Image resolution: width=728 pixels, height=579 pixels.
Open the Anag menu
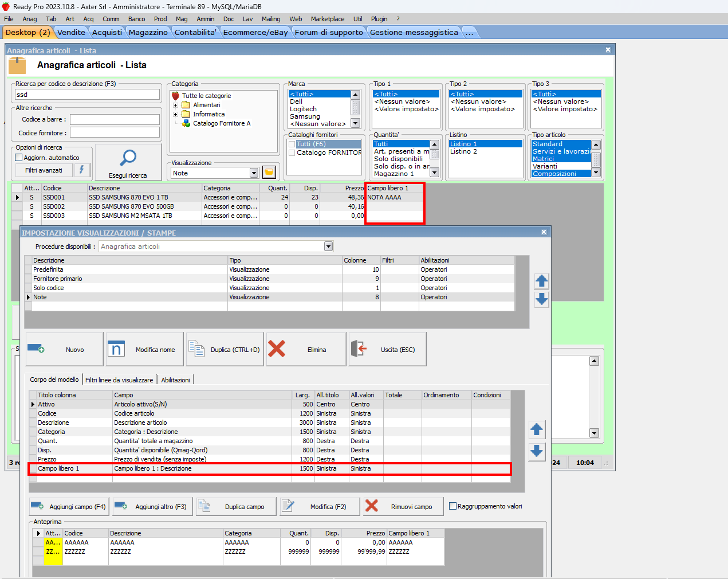(x=30, y=19)
